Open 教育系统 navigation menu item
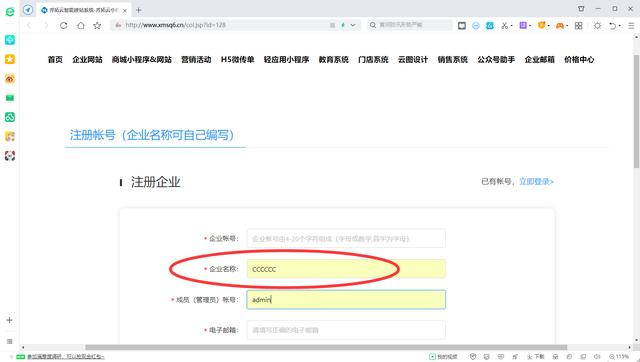 pyautogui.click(x=334, y=60)
